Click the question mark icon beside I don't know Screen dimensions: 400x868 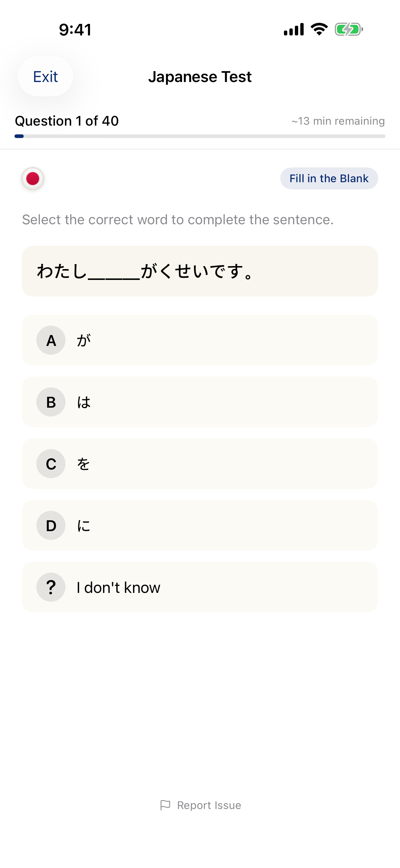(x=51, y=587)
